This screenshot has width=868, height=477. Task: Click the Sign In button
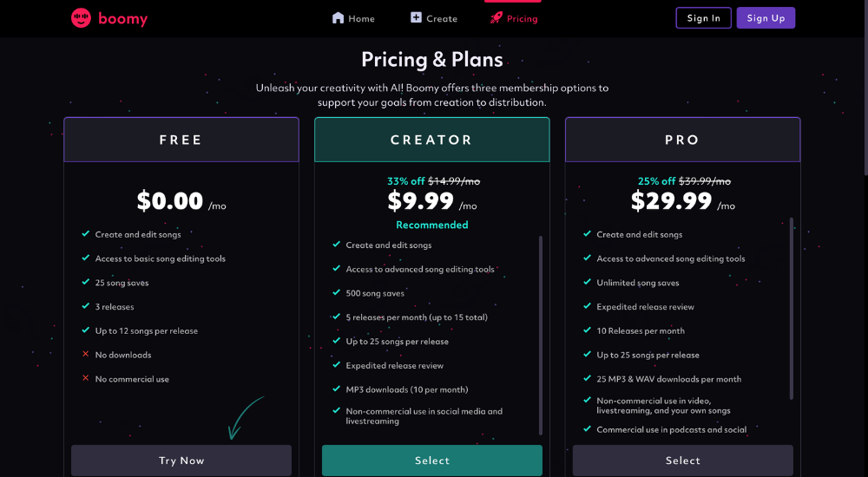point(704,17)
